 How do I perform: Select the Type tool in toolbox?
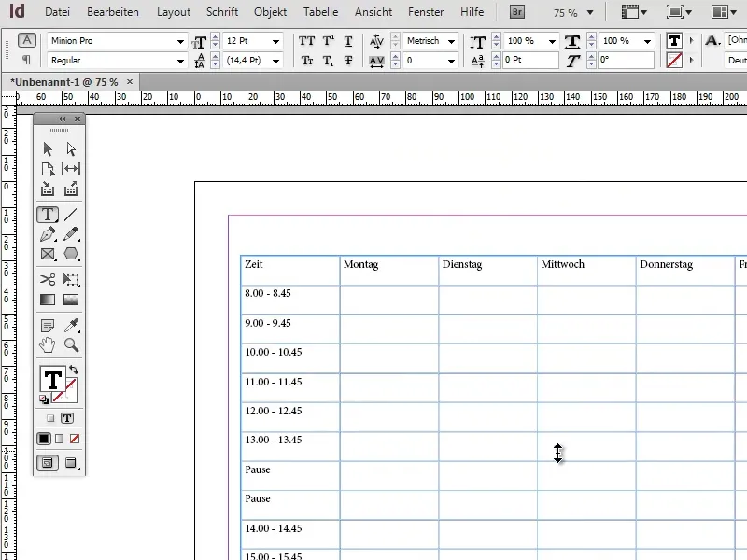click(x=48, y=215)
